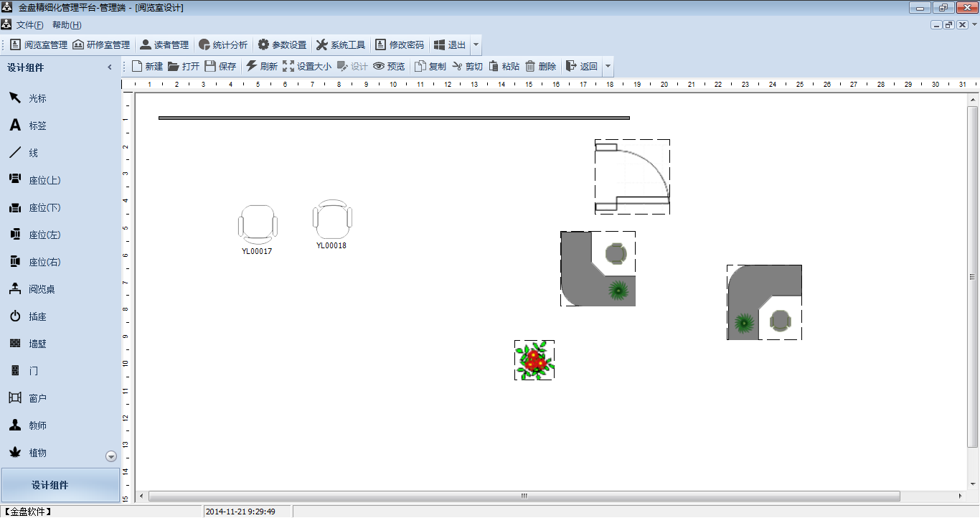980x518 pixels.
Task: Select the 标签 label tool
Action: [29, 126]
